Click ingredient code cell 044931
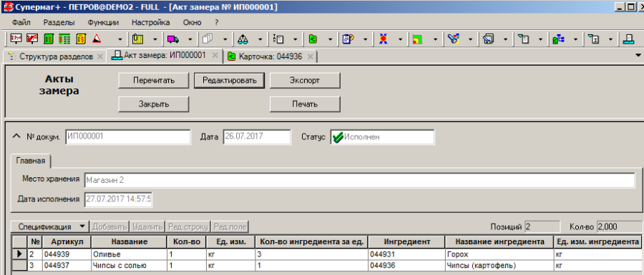The width and height of the screenshot is (644, 275). coord(406,254)
